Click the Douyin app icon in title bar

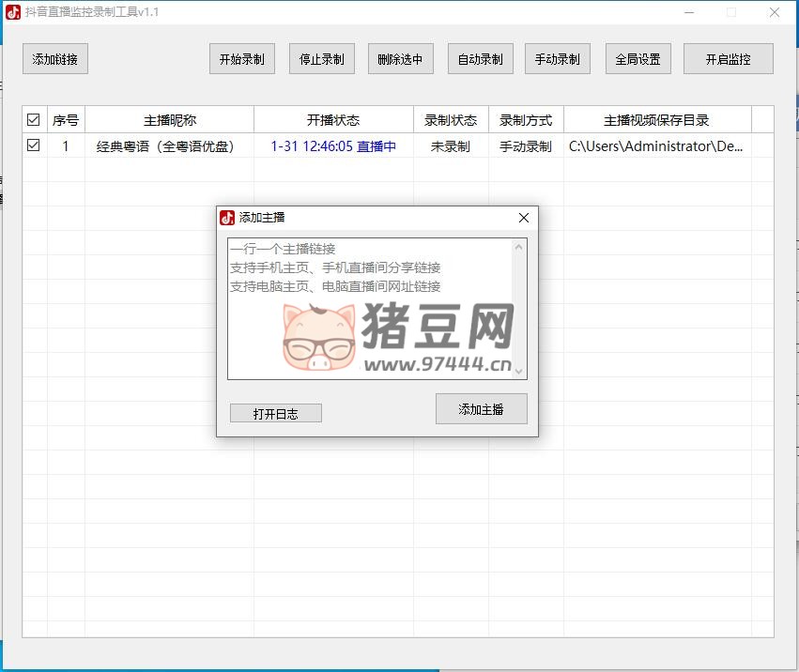click(x=13, y=12)
